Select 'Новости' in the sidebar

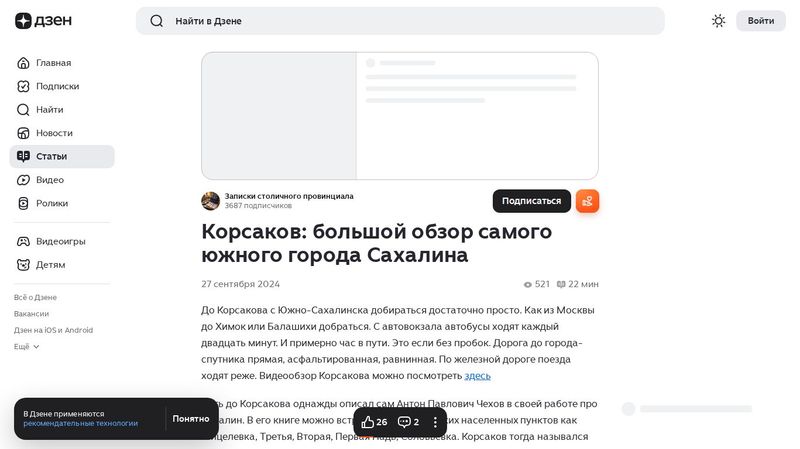pos(54,133)
